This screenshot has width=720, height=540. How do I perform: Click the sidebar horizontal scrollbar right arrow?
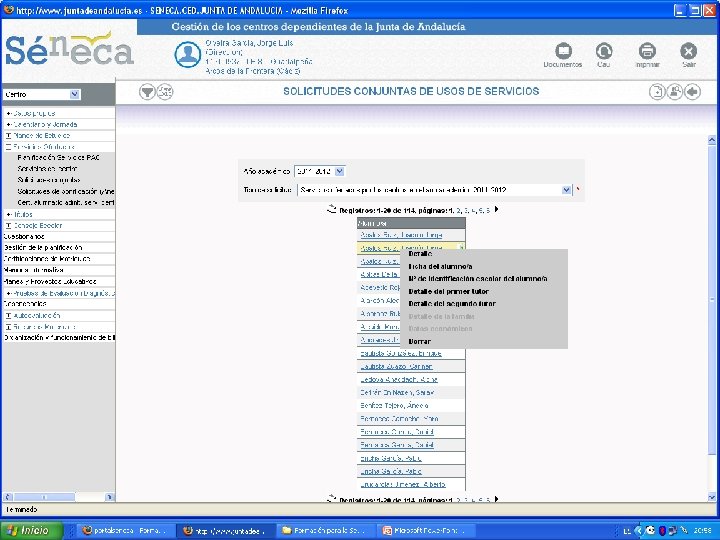pyautogui.click(x=109, y=497)
